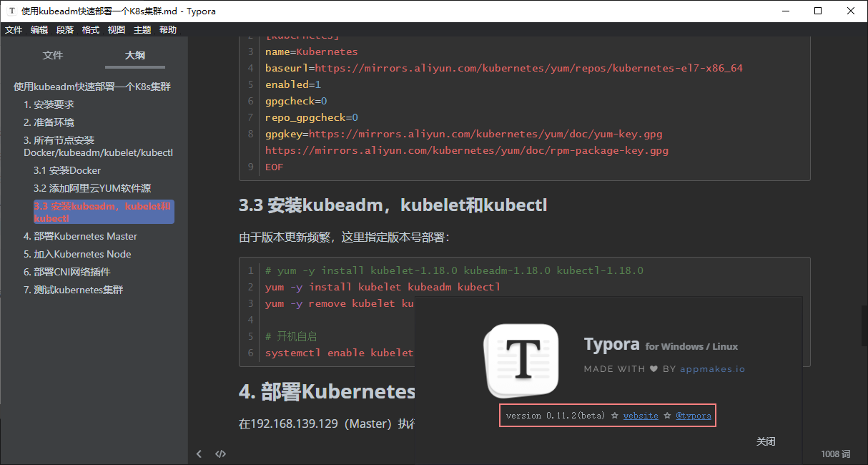Click 关闭 to close the About dialog
The height and width of the screenshot is (465, 868).
coord(766,441)
